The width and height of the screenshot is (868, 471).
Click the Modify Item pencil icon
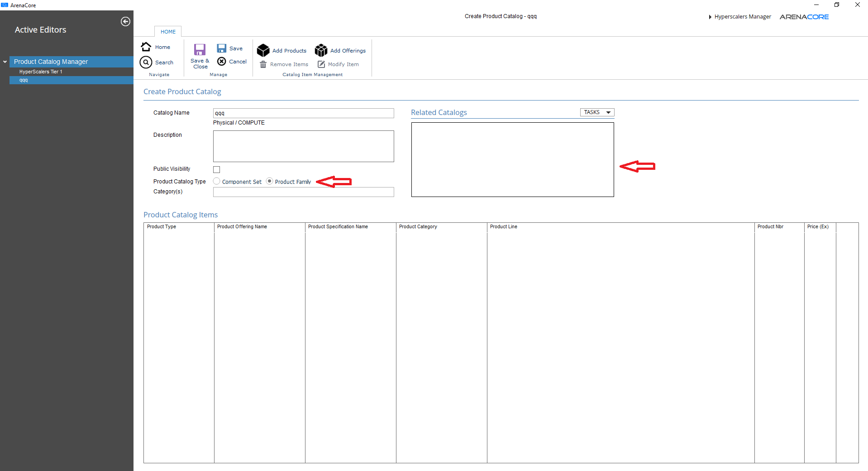tap(321, 64)
